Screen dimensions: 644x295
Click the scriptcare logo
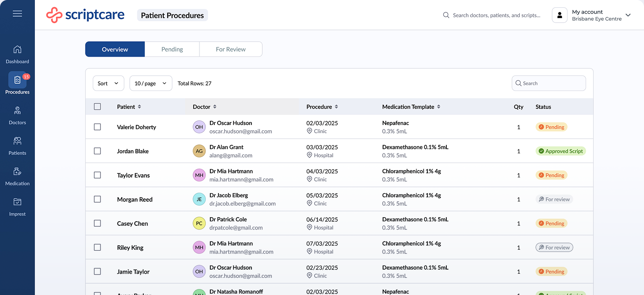pyautogui.click(x=85, y=14)
